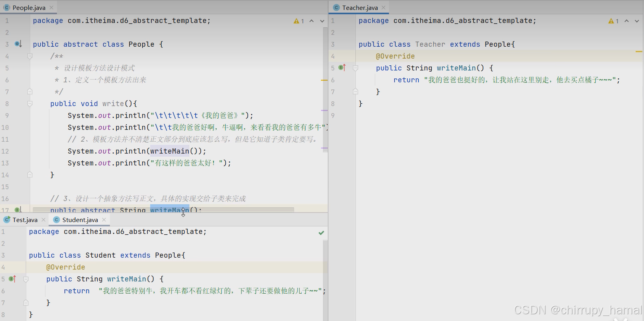
Task: Close the People.java tab
Action: click(51, 8)
